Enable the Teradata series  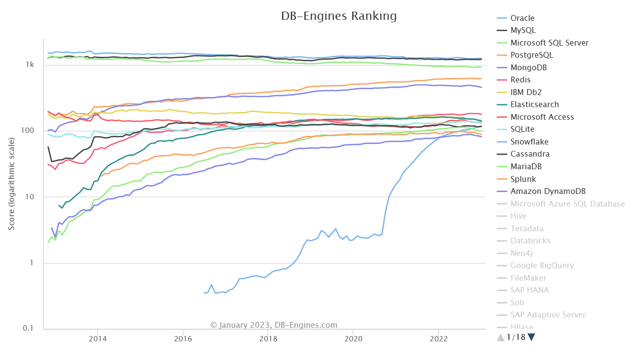[x=520, y=229]
